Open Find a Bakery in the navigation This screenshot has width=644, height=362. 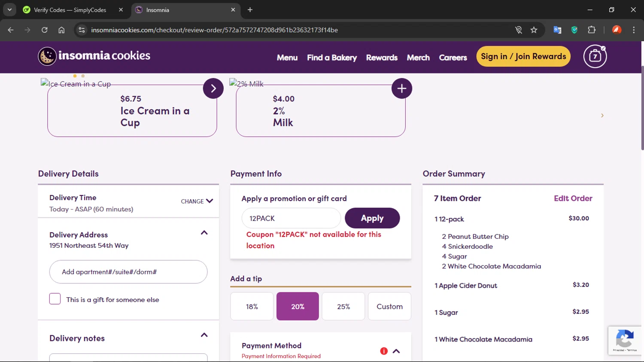pos(332,58)
